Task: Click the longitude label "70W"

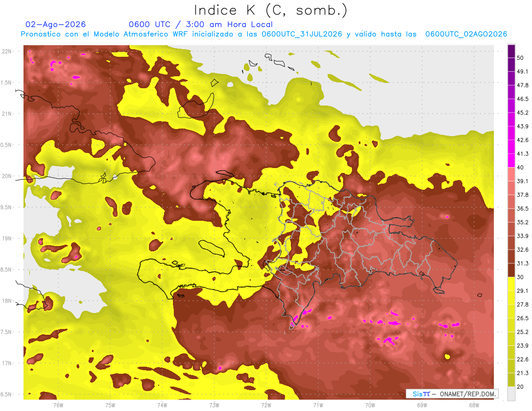Action: (370, 405)
